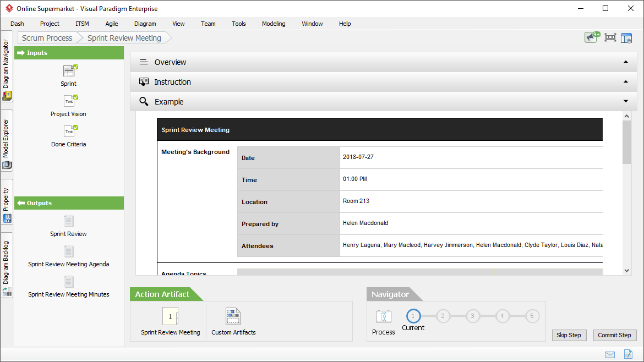Expand the Instruction section

tap(383, 81)
